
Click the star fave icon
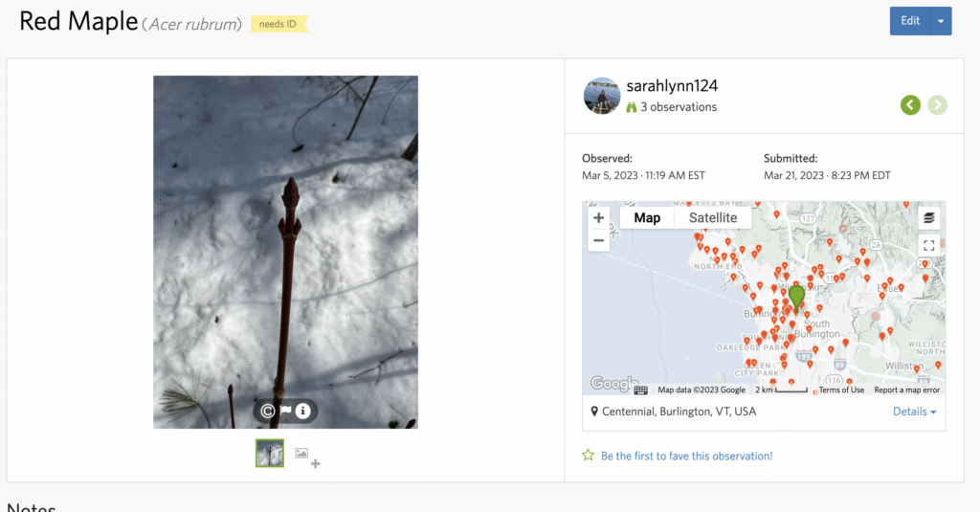point(589,456)
